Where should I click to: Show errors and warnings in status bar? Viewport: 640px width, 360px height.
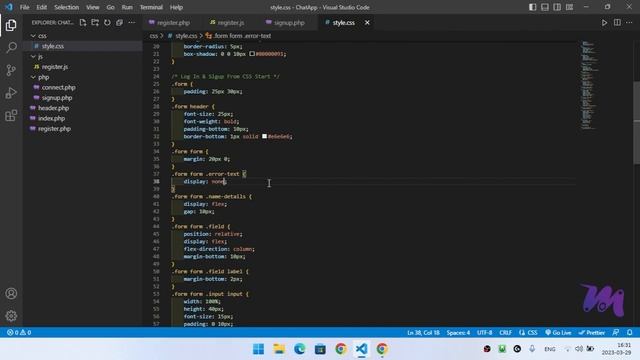pyautogui.click(x=19, y=333)
